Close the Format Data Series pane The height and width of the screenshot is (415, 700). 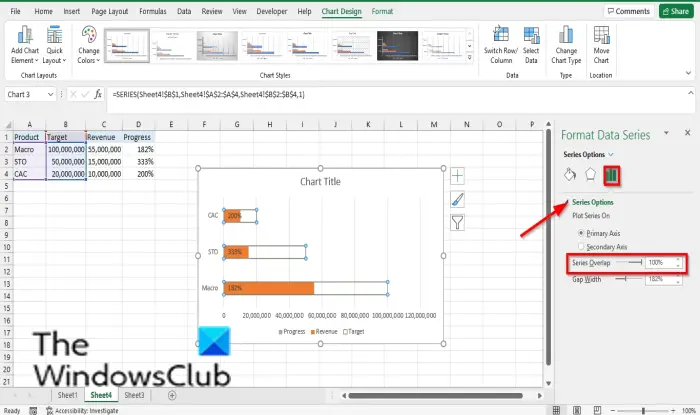688,133
